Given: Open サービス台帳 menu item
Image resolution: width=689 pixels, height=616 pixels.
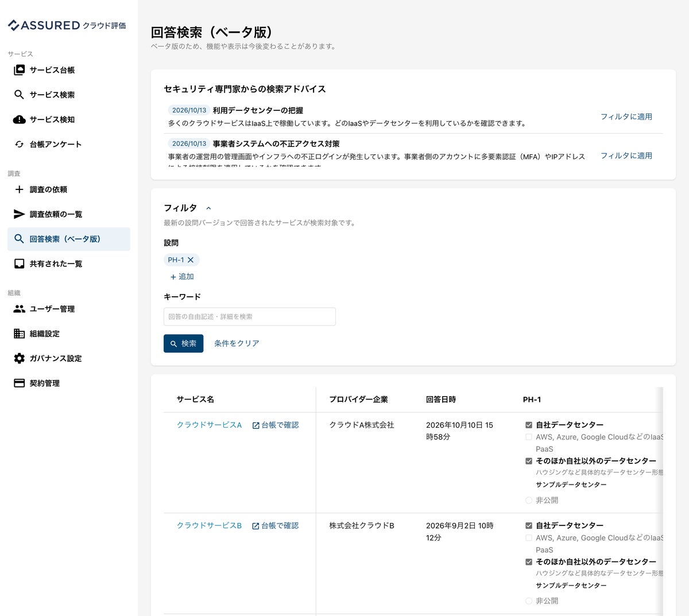Looking at the screenshot, I should pos(69,70).
